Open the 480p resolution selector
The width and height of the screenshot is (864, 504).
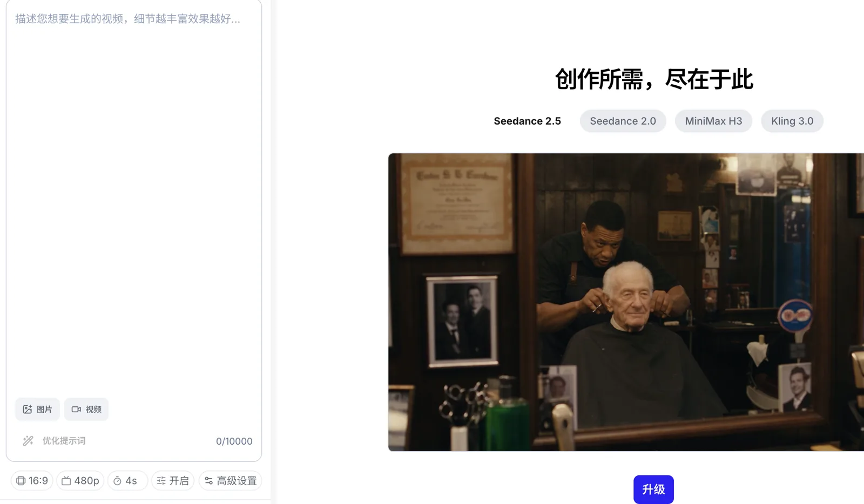coord(80,481)
